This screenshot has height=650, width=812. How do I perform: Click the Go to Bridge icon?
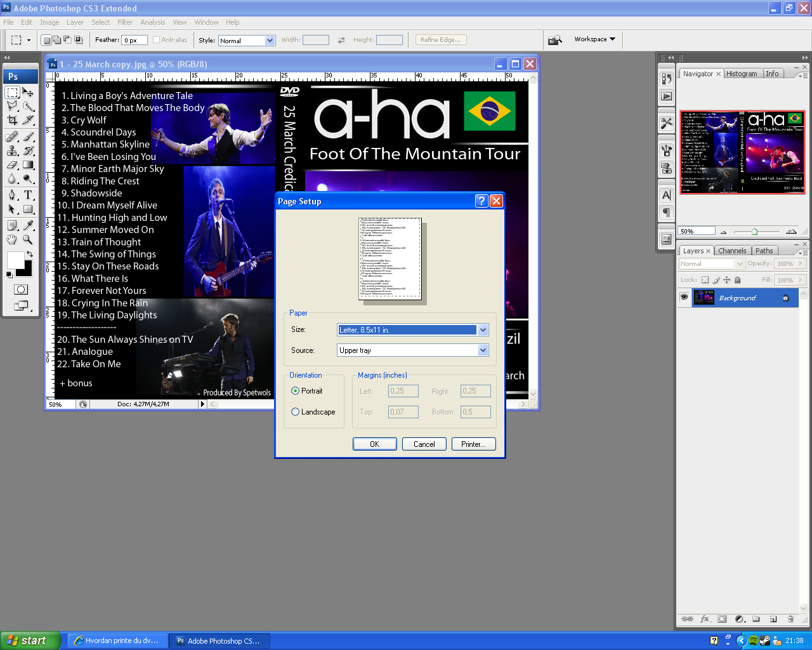click(554, 40)
